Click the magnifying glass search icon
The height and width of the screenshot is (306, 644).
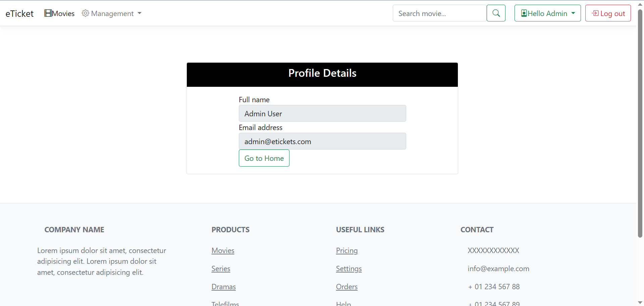[x=496, y=13]
